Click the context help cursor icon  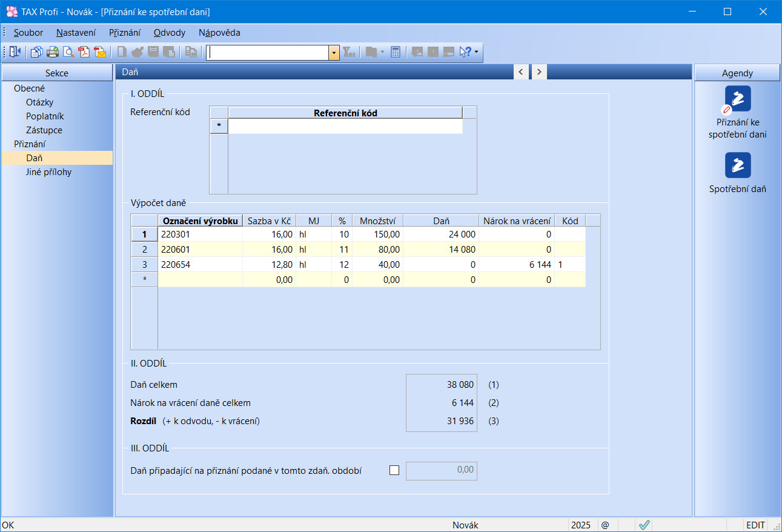pos(465,52)
